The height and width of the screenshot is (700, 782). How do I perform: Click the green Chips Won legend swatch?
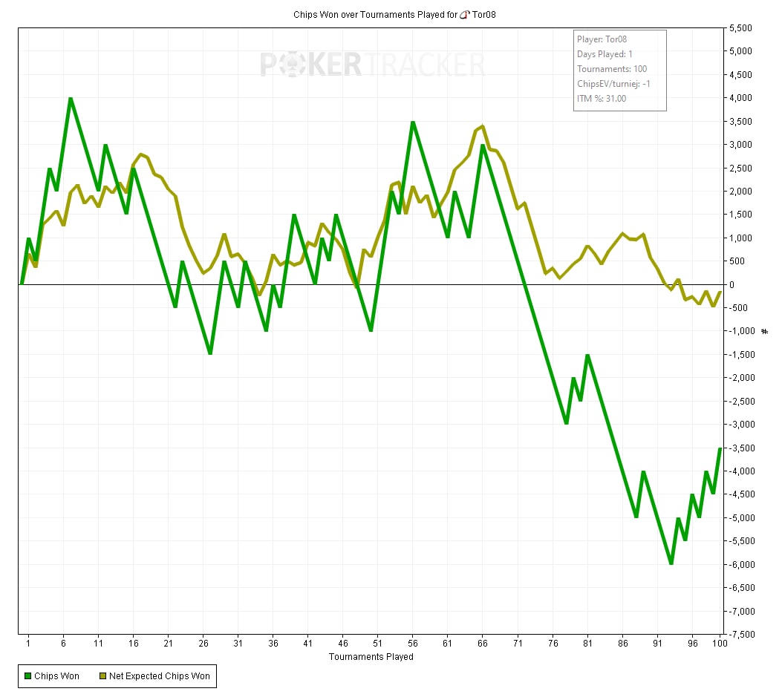pyautogui.click(x=28, y=676)
